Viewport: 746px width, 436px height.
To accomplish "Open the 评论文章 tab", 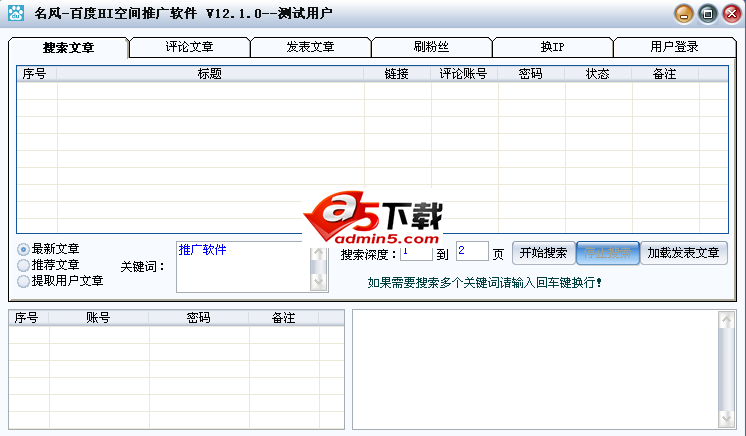I will (x=189, y=47).
